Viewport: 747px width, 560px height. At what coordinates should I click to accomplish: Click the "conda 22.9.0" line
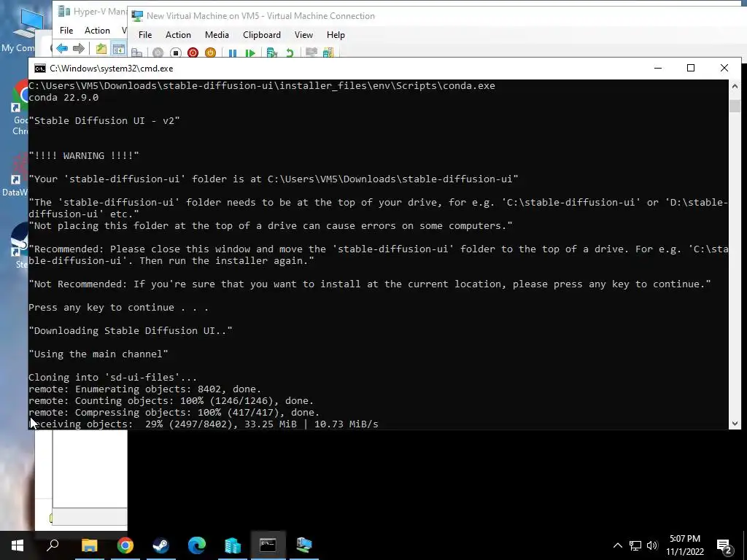tap(63, 97)
